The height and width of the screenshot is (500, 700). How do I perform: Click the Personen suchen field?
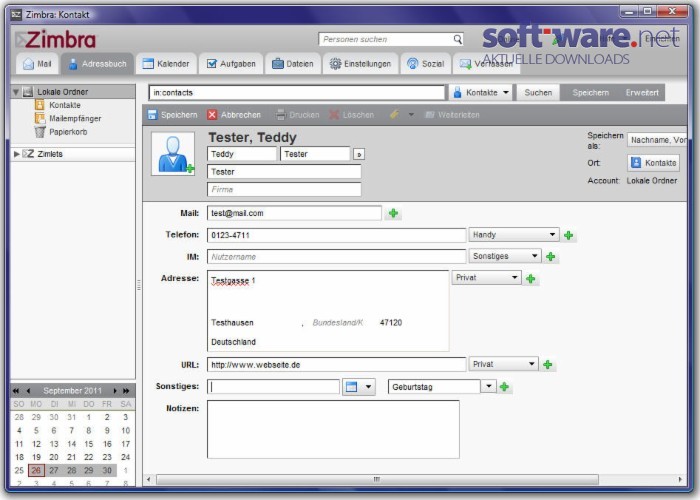pos(385,39)
